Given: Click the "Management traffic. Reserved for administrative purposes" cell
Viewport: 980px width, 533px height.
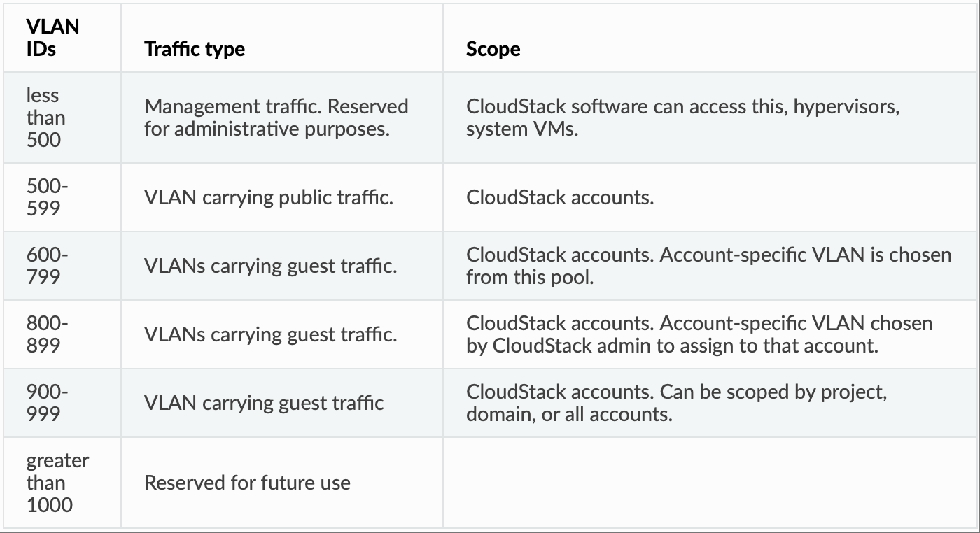Looking at the screenshot, I should coord(276,118).
